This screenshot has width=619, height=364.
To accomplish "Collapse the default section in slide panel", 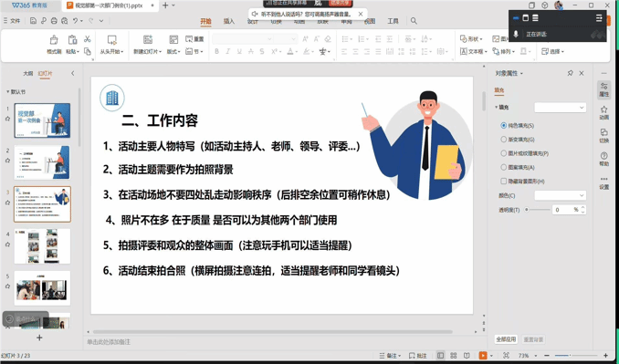I will (7, 92).
